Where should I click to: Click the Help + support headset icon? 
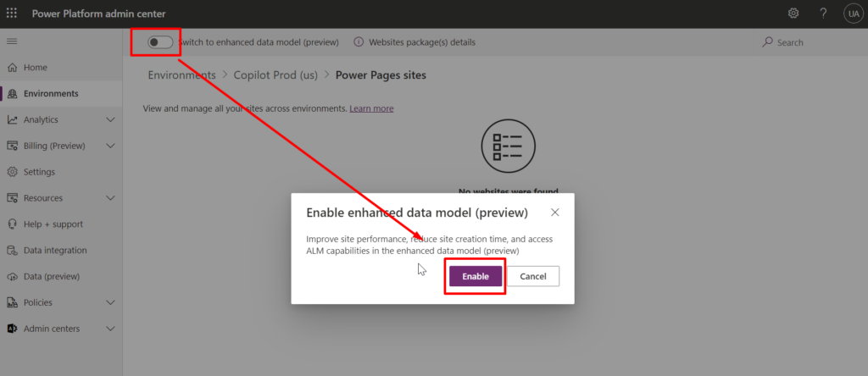[12, 224]
